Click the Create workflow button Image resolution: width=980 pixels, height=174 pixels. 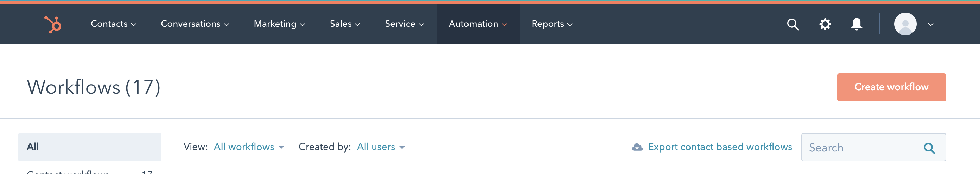coord(891,87)
